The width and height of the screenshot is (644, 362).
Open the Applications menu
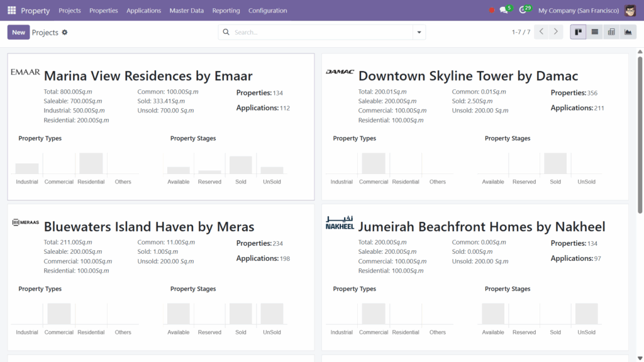pos(144,10)
